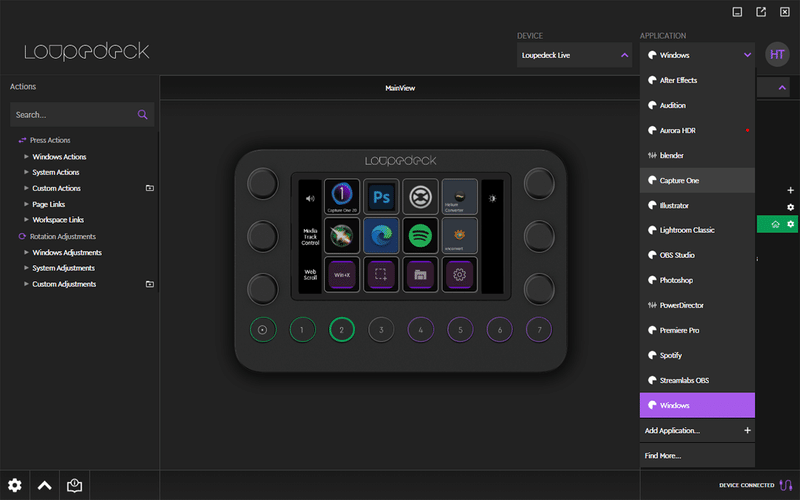Viewport: 800px width, 500px height.
Task: Open the Capture One device button
Action: click(x=342, y=196)
